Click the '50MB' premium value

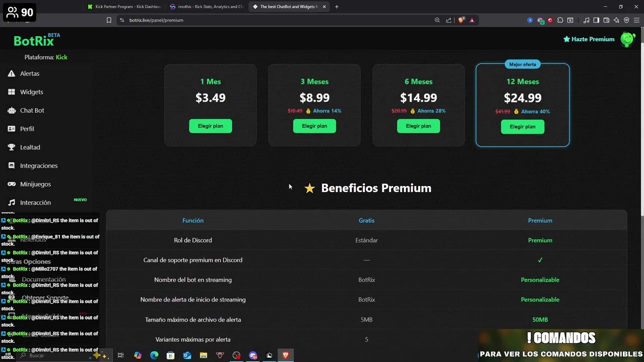click(540, 320)
